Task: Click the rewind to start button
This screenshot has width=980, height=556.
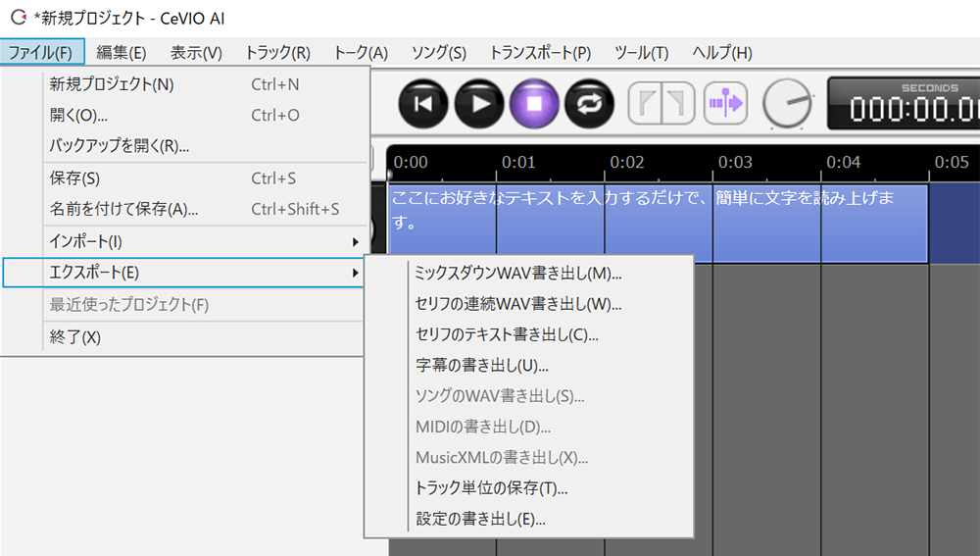Action: click(x=423, y=104)
